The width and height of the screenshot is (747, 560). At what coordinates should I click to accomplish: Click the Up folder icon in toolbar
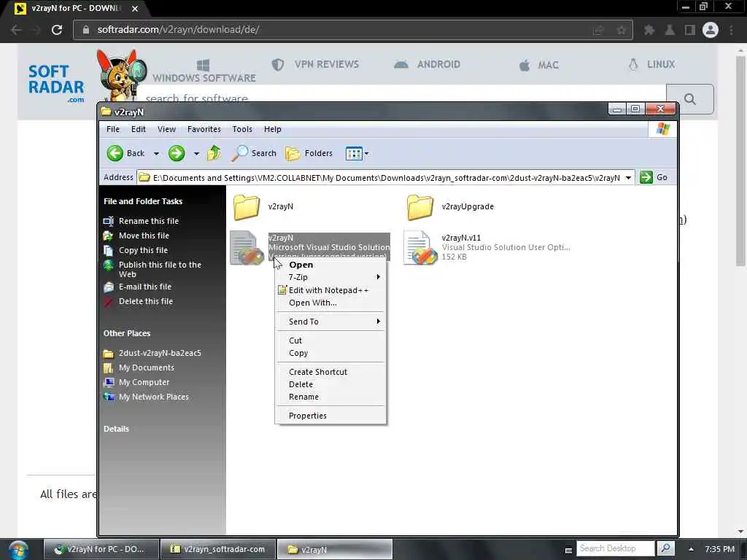214,153
